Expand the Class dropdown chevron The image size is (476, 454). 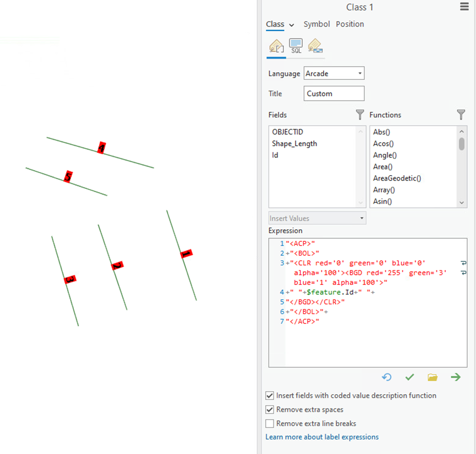coord(291,24)
